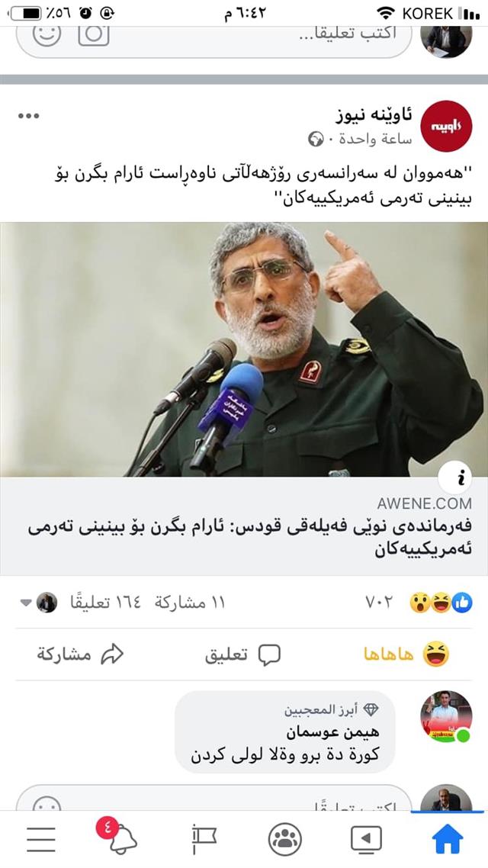Tap the Home tab icon
The height and width of the screenshot is (868, 488).
(447, 839)
